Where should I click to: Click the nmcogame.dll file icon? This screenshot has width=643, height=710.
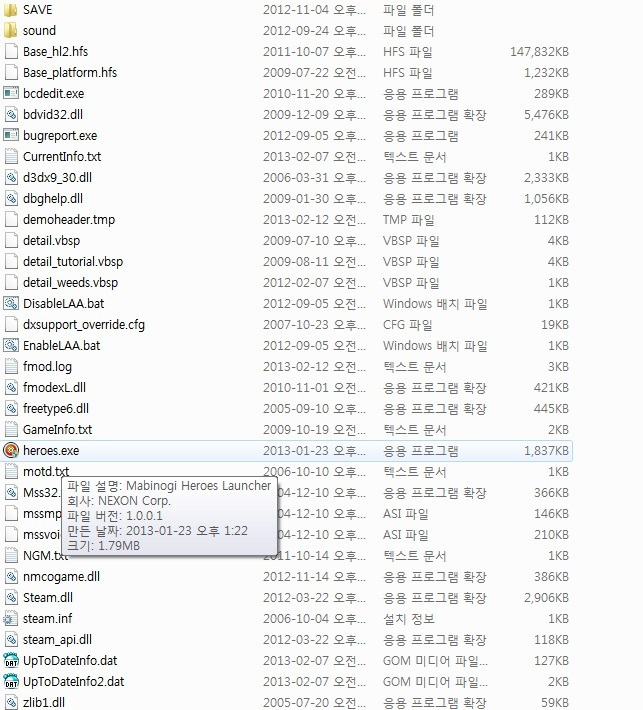pos(11,576)
